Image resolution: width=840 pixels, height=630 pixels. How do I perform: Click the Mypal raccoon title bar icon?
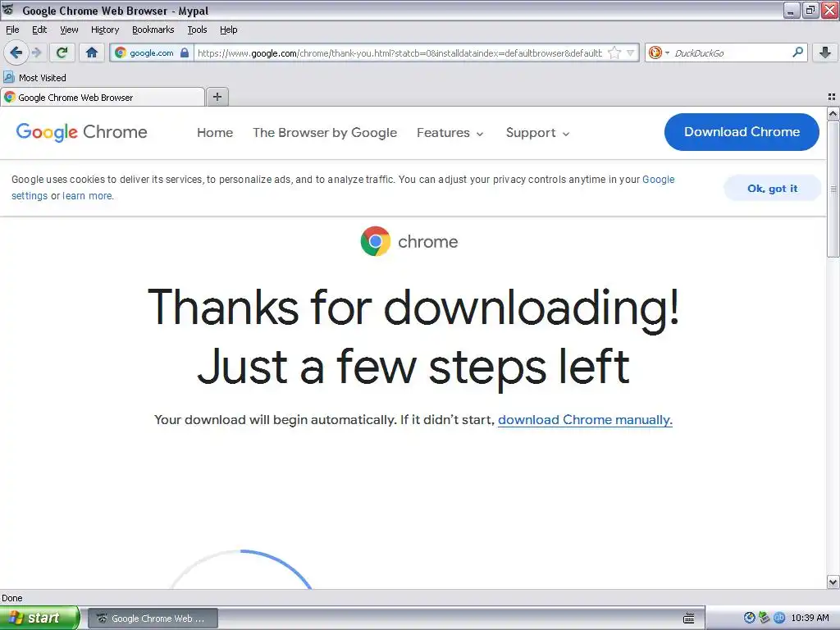(8, 10)
